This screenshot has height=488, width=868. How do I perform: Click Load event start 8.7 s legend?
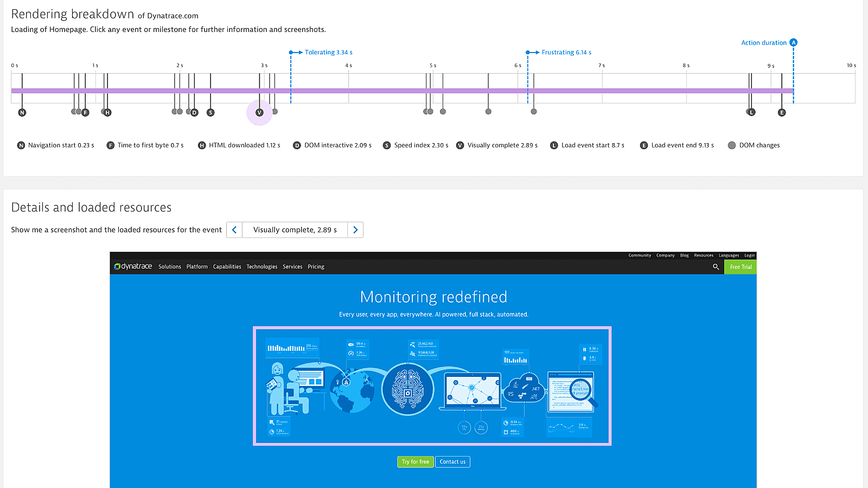(587, 145)
